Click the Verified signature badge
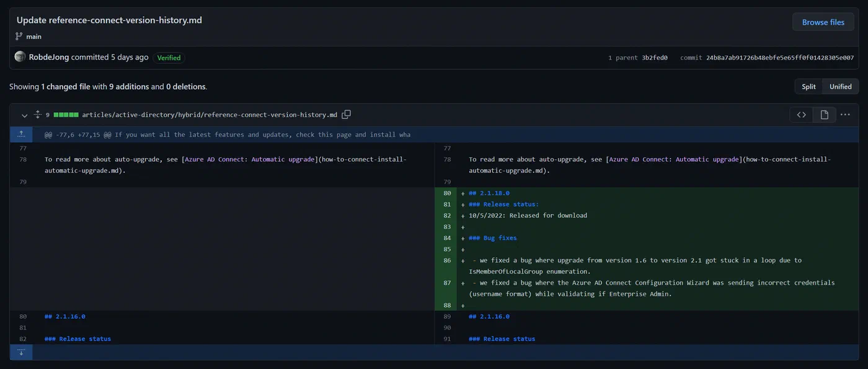Screen dimensions: 868x369 tap(169, 58)
